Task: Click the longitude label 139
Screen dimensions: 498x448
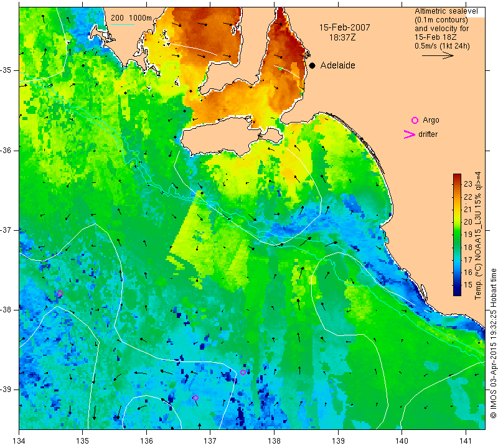Action: [x=338, y=441]
